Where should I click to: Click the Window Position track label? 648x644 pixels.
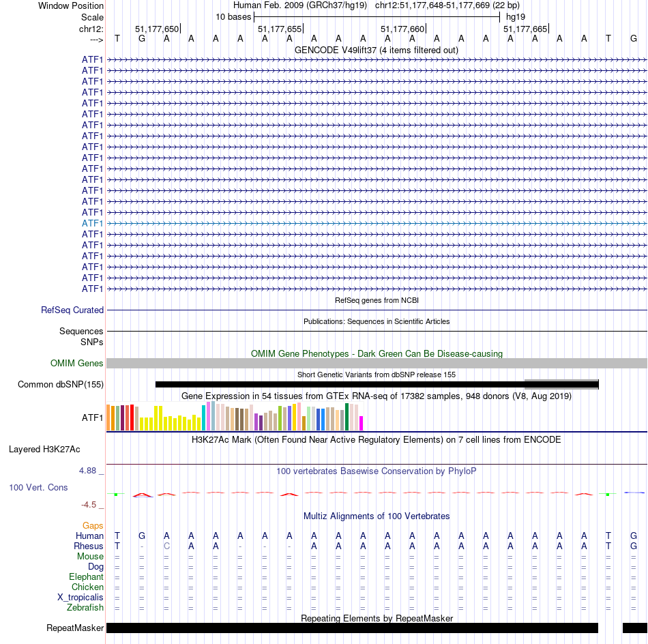pyautogui.click(x=71, y=5)
